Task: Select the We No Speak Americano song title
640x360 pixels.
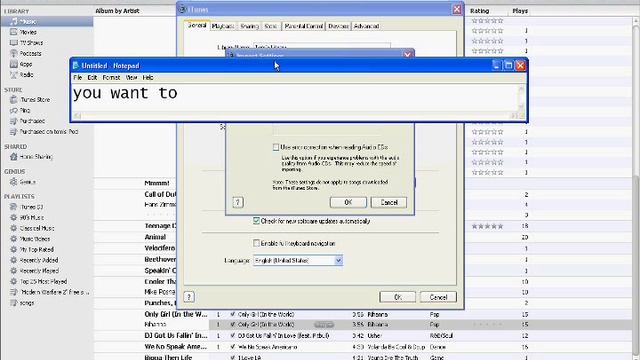Action: 268,347
